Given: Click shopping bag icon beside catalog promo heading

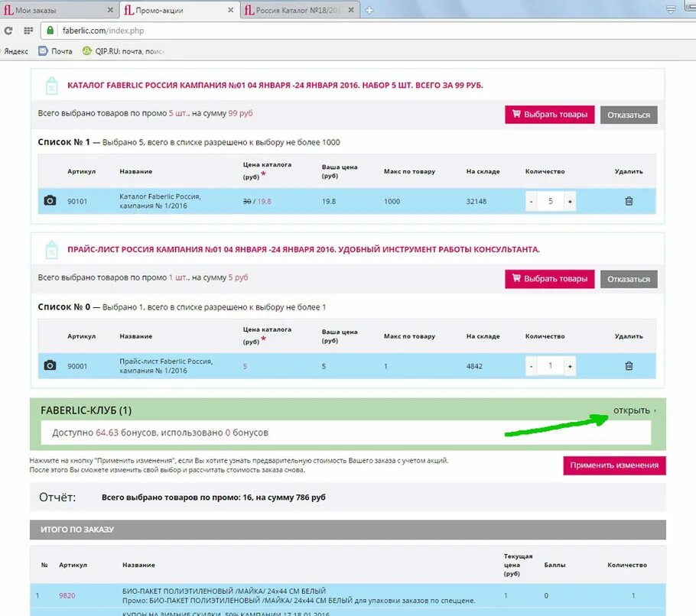Looking at the screenshot, I should point(52,86).
